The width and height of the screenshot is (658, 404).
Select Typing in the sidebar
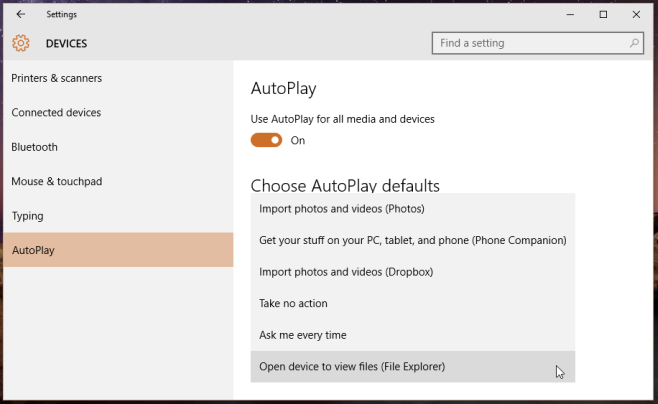point(27,216)
